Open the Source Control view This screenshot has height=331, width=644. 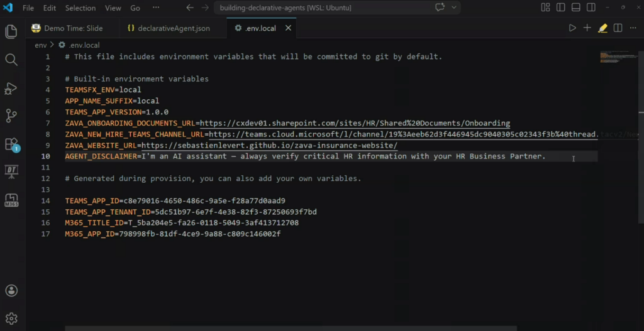[11, 116]
